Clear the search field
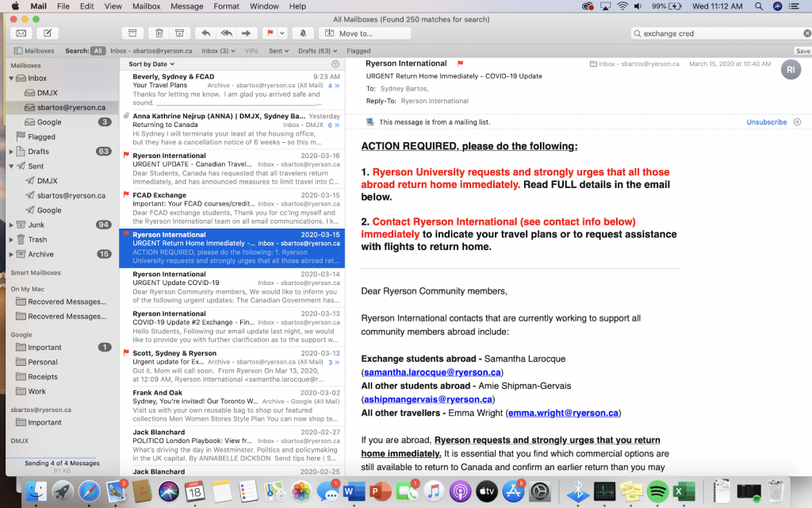 pyautogui.click(x=806, y=33)
